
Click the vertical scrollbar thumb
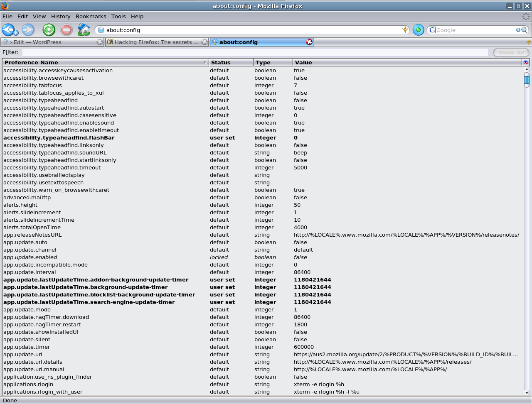pos(527,80)
